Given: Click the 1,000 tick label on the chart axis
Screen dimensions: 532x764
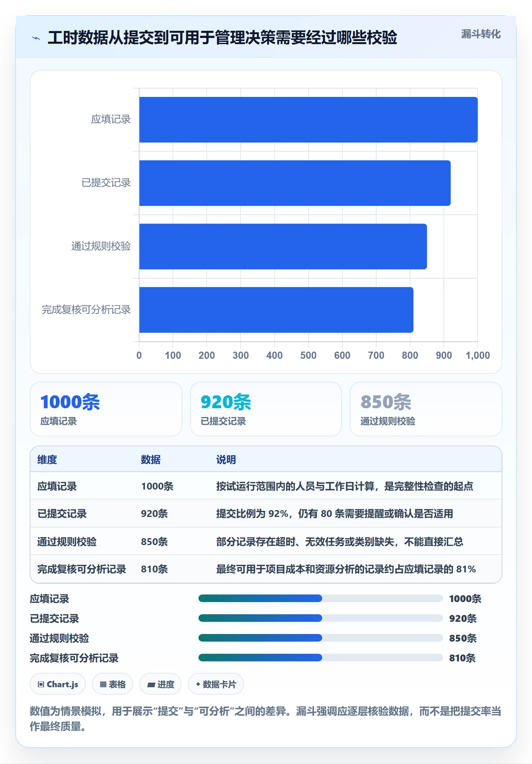Looking at the screenshot, I should point(478,355).
